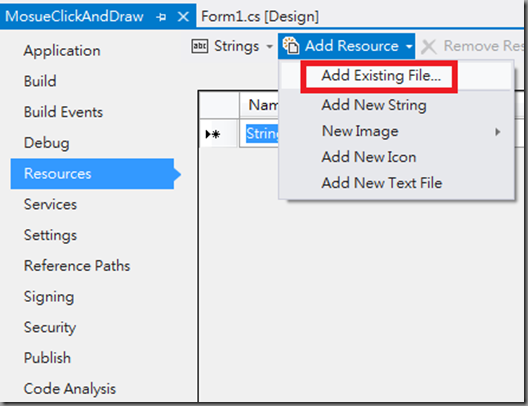Click the Strings view button label
Image resolution: width=528 pixels, height=406 pixels.
pyautogui.click(x=236, y=46)
